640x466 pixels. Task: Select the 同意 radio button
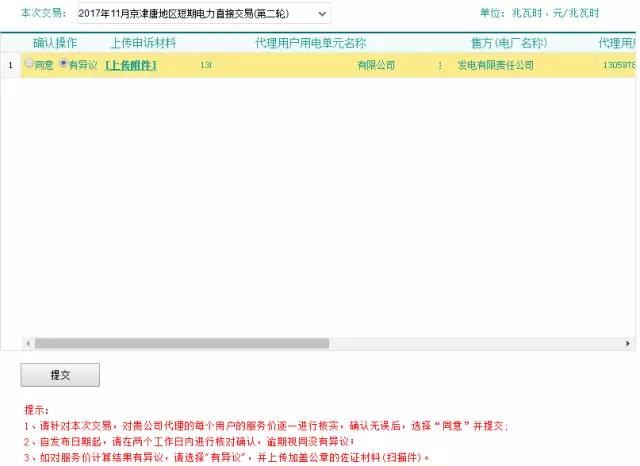pyautogui.click(x=29, y=64)
